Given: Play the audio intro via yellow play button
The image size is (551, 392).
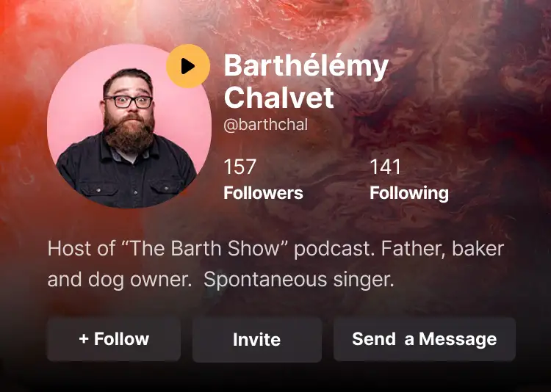Looking at the screenshot, I should point(188,66).
